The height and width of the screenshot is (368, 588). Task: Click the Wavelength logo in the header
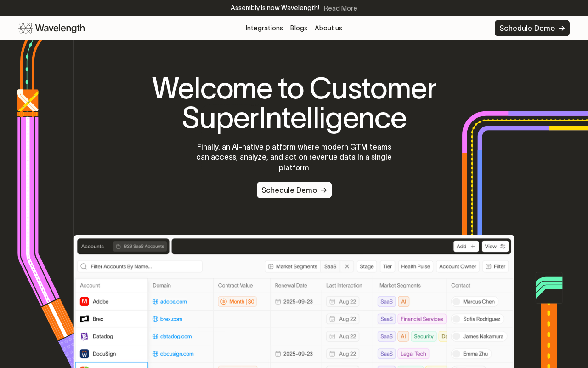tap(51, 28)
